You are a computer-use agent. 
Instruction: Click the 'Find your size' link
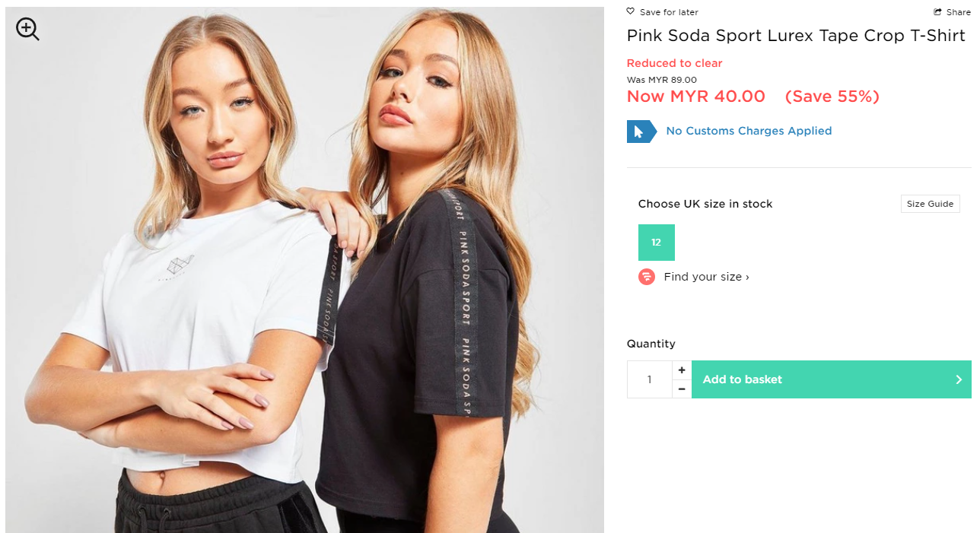point(706,277)
